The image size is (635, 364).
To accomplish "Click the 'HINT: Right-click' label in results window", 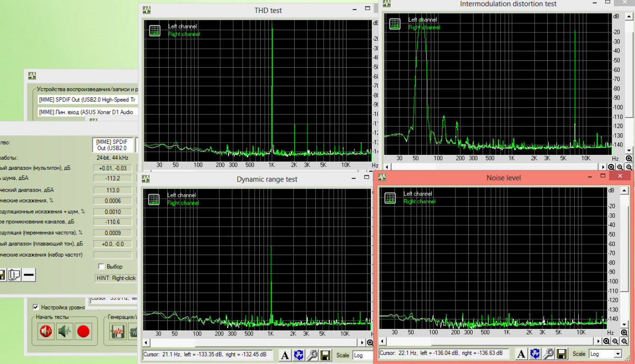I will [x=116, y=278].
